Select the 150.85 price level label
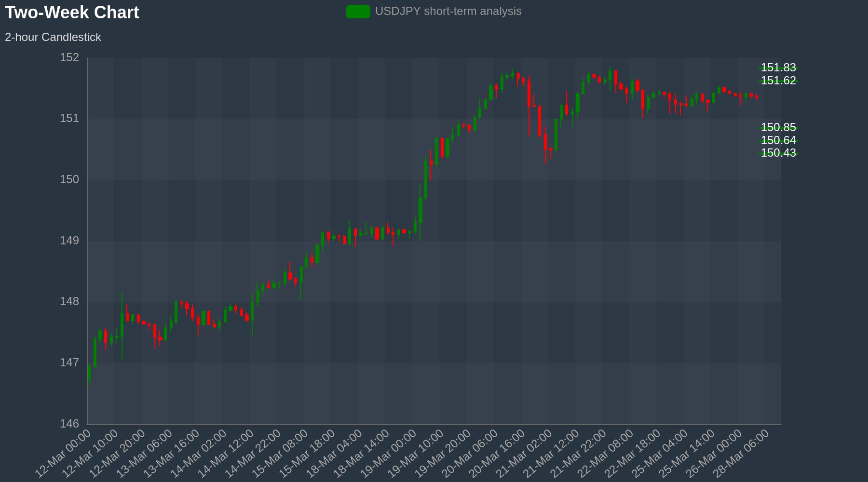The image size is (868, 482). pos(778,127)
